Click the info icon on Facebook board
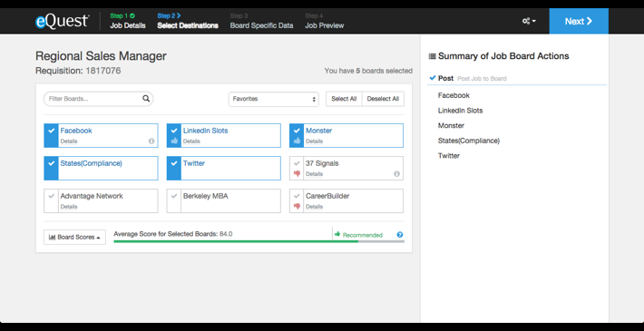Image resolution: width=644 pixels, height=331 pixels. [x=151, y=141]
